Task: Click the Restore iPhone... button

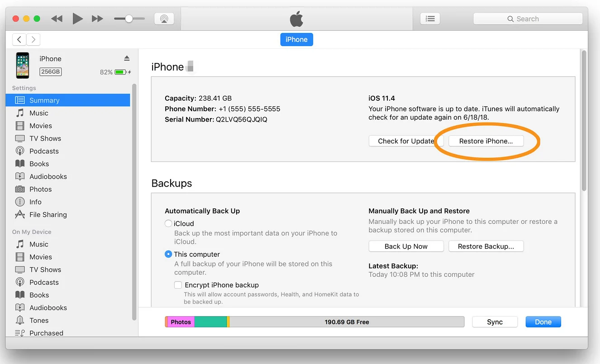Action: click(486, 141)
